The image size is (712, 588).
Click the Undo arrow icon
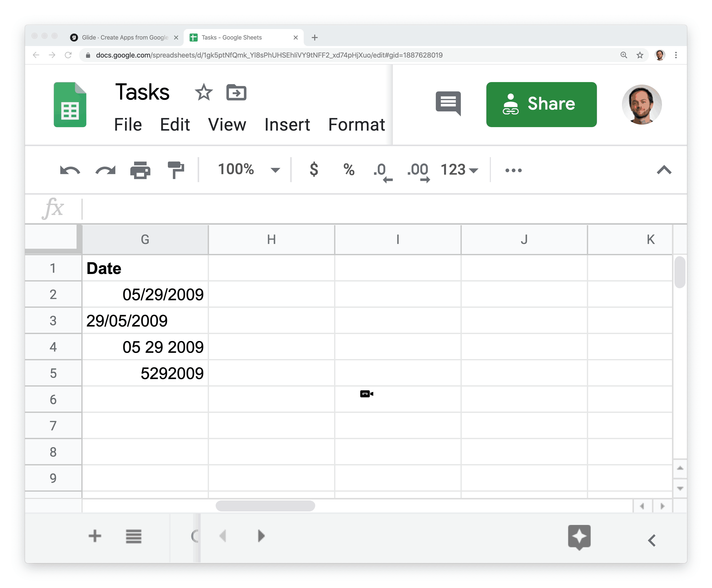click(70, 170)
